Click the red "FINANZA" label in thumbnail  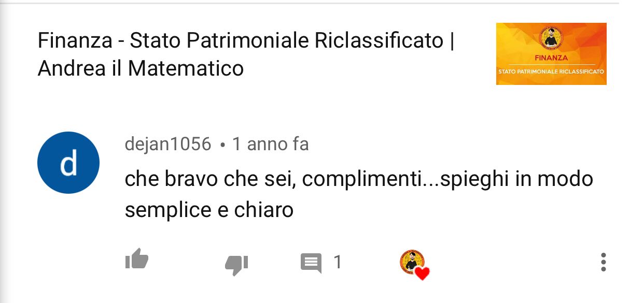point(551,58)
